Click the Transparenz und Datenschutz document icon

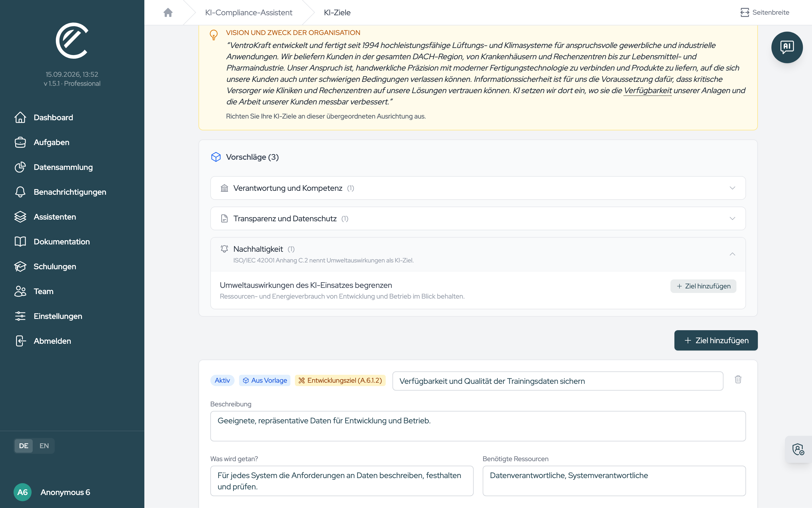pos(224,219)
